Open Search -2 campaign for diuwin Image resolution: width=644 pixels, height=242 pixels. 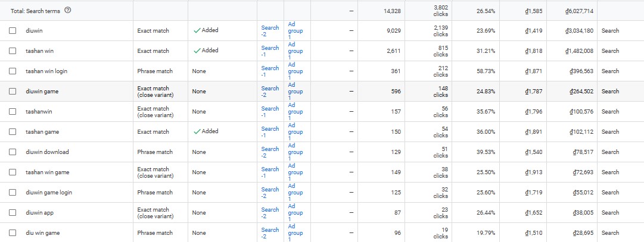(x=270, y=31)
